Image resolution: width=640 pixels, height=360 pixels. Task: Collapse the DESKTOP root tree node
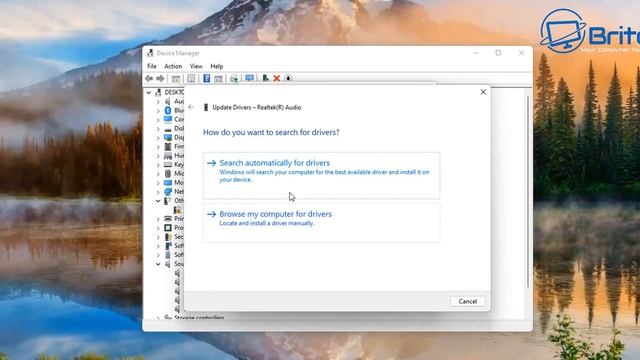coord(149,93)
